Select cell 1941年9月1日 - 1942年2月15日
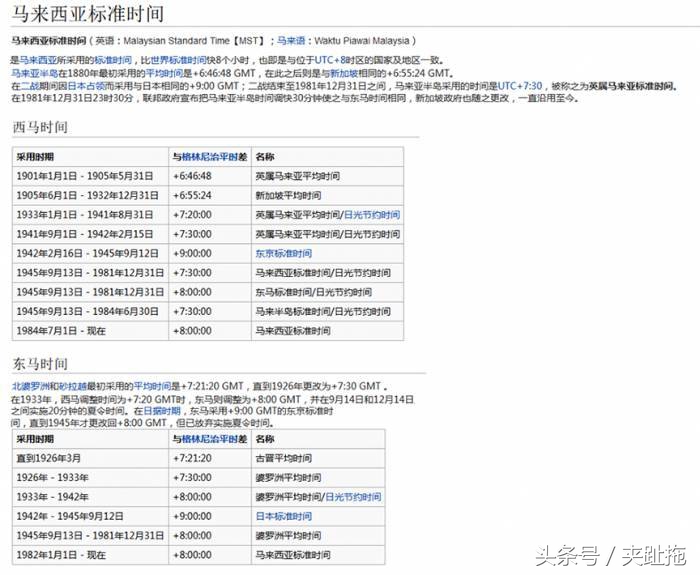 pyautogui.click(x=90, y=234)
